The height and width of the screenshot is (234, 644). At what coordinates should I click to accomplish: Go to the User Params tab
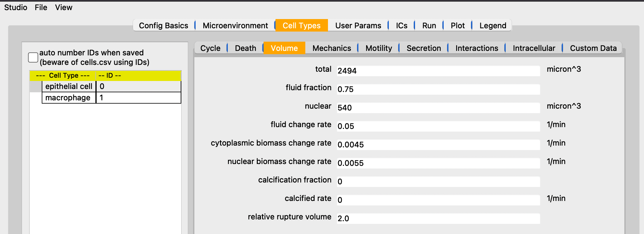coord(358,26)
